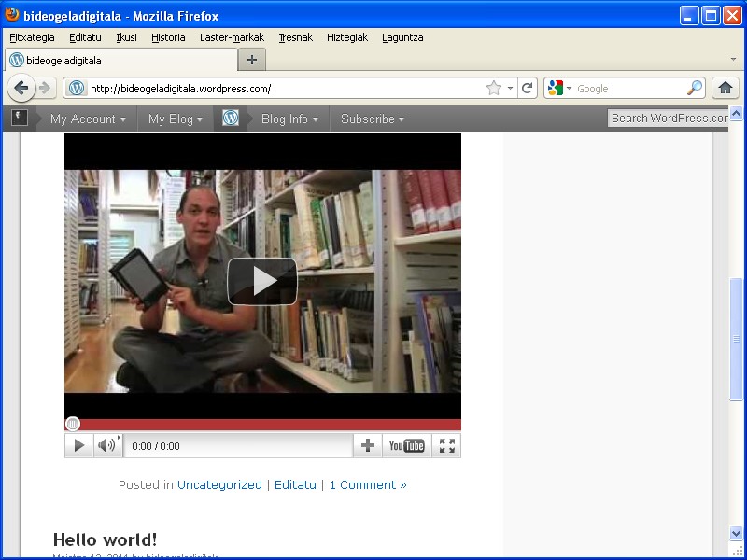Click the scroll down arrow of the page
The width and height of the screenshot is (747, 560).
coord(736,533)
